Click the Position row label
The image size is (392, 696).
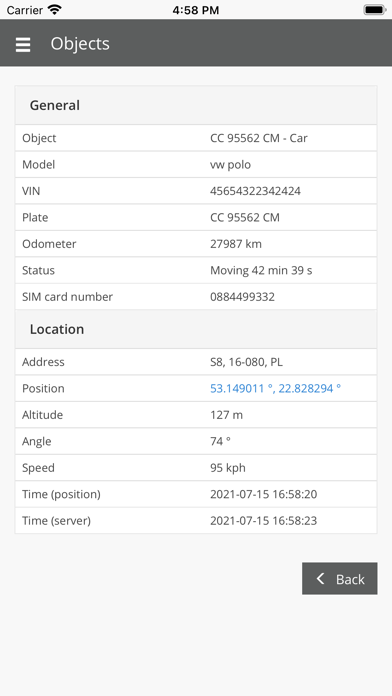(43, 388)
